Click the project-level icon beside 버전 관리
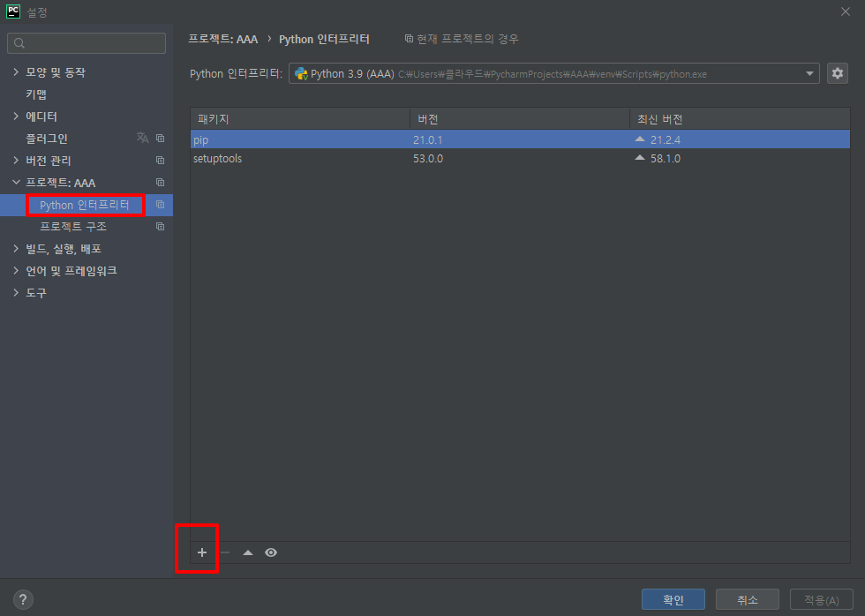 click(160, 161)
